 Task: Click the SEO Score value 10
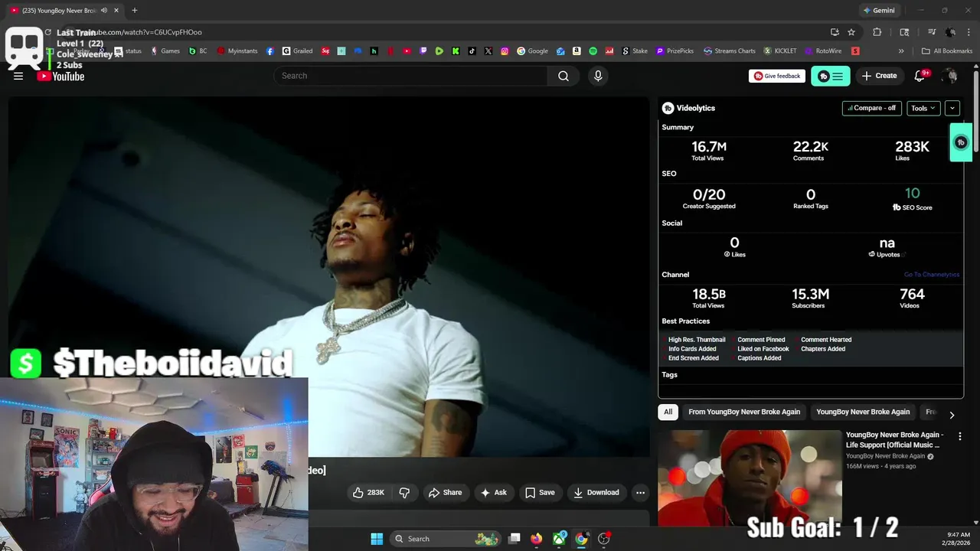(x=912, y=194)
